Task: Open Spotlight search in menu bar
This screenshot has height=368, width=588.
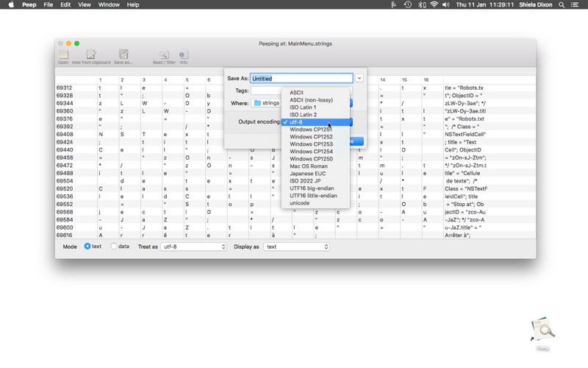Action: pyautogui.click(x=562, y=4)
